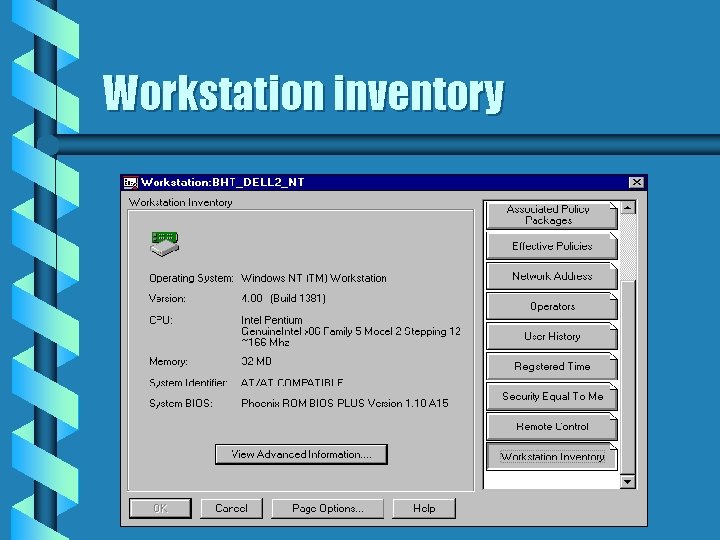Click the AT/AT COMPATIBLE identifier text
Viewport: 720px width, 540px height.
click(292, 382)
